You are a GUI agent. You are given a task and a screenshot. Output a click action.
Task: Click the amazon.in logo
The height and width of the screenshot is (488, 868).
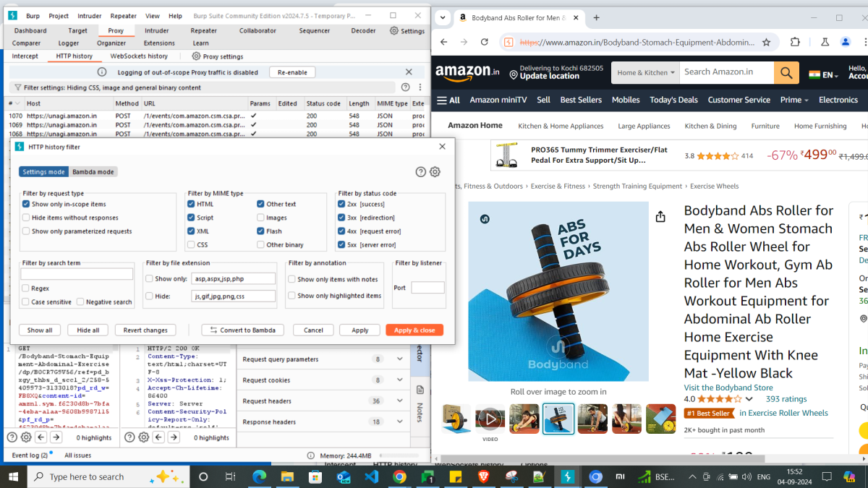(467, 72)
